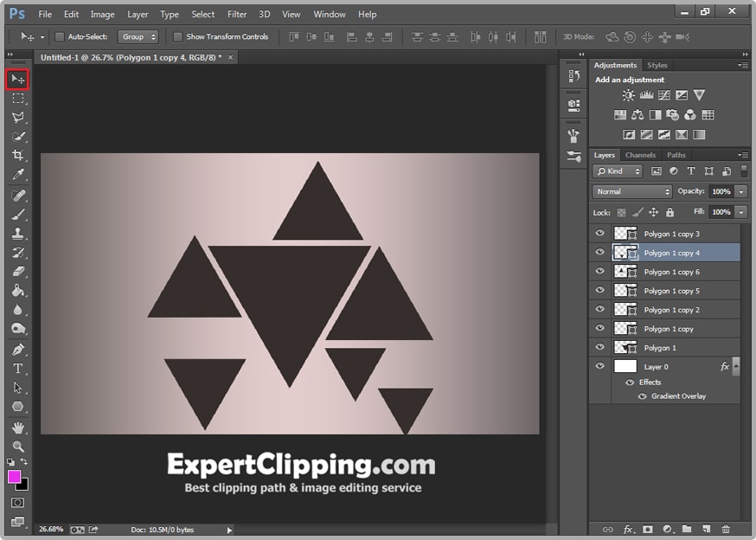This screenshot has height=540, width=756.
Task: Open the Filter menu
Action: 237,15
